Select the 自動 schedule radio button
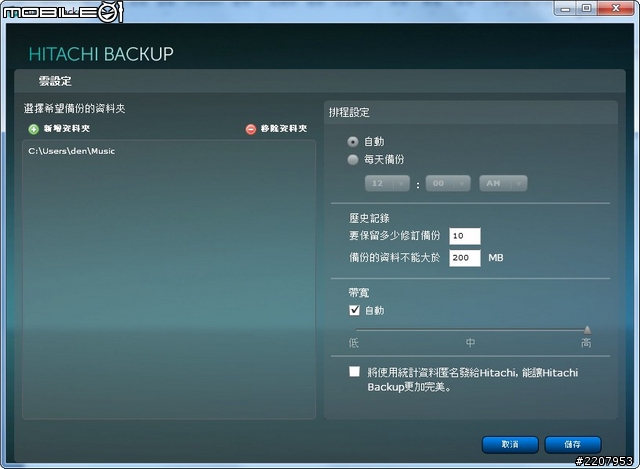Screen dimensions: 640x469 (353, 142)
